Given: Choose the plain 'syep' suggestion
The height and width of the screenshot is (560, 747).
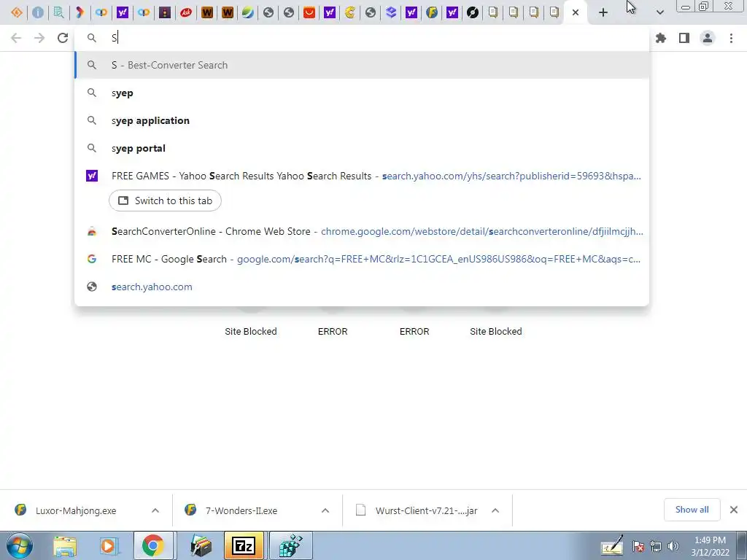Looking at the screenshot, I should [x=362, y=93].
